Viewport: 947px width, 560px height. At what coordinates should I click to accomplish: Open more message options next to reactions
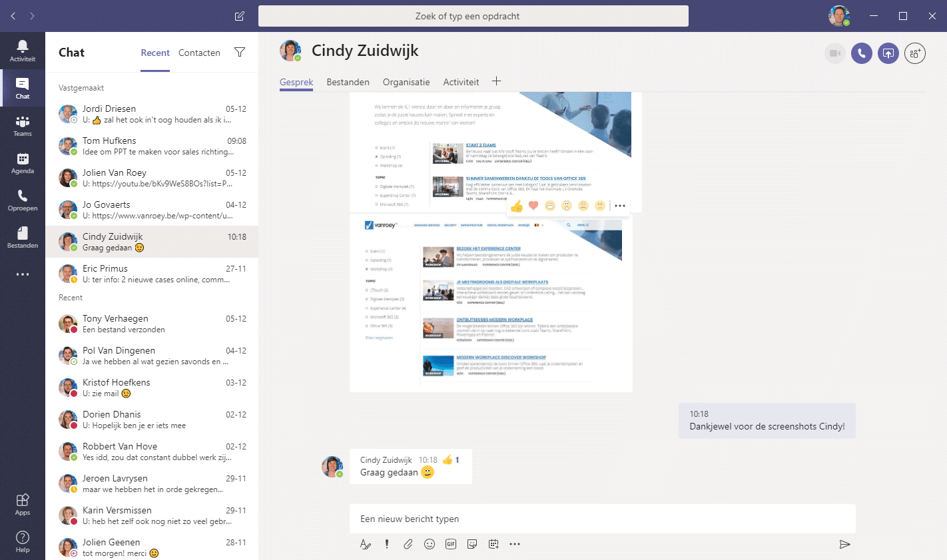tap(620, 206)
